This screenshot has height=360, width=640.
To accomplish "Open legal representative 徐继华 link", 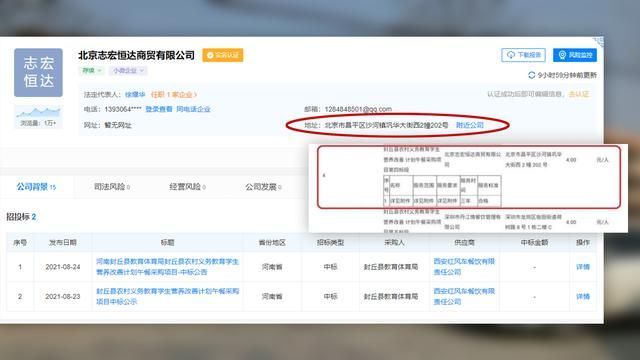I will pyautogui.click(x=135, y=94).
